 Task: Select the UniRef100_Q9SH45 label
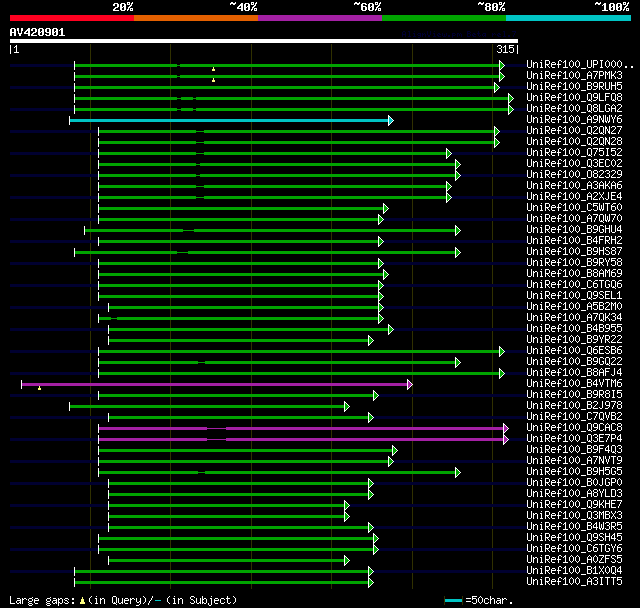[x=574, y=538]
